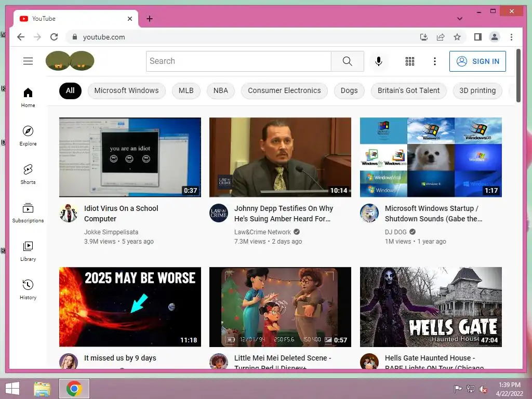
Task: Open Subscriptions in the sidebar
Action: coord(28,212)
